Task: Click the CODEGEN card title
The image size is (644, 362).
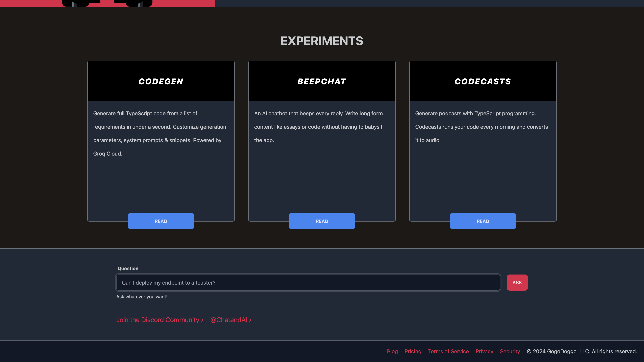Action: (161, 81)
